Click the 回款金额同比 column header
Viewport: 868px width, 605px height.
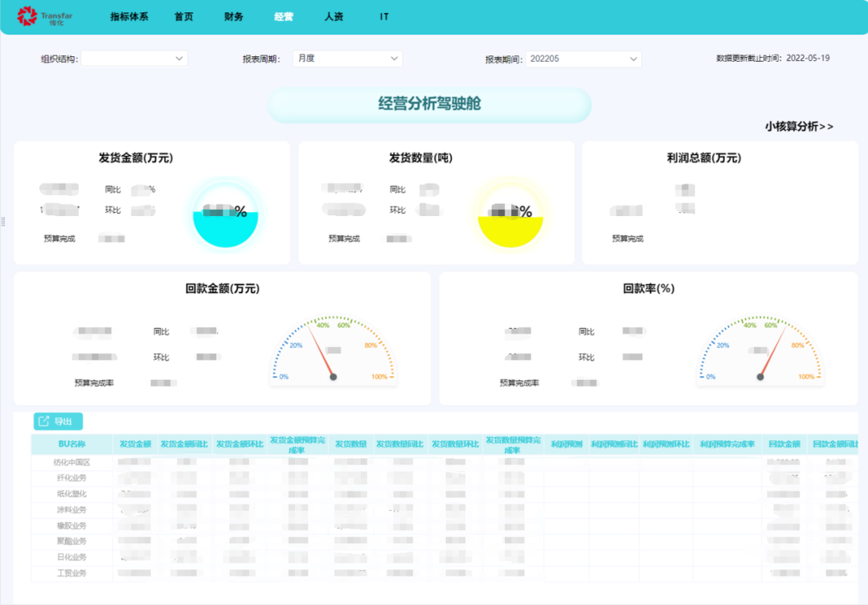(835, 444)
